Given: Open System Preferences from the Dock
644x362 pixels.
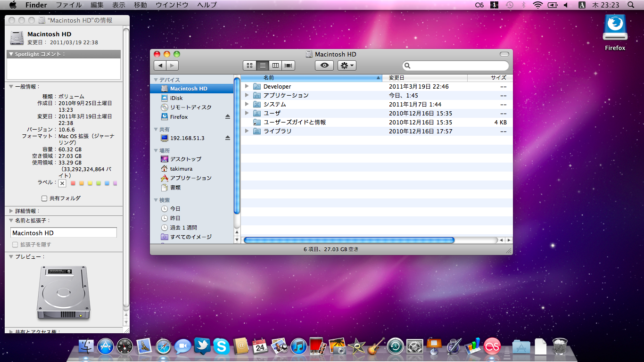Looking at the screenshot, I should [415, 346].
